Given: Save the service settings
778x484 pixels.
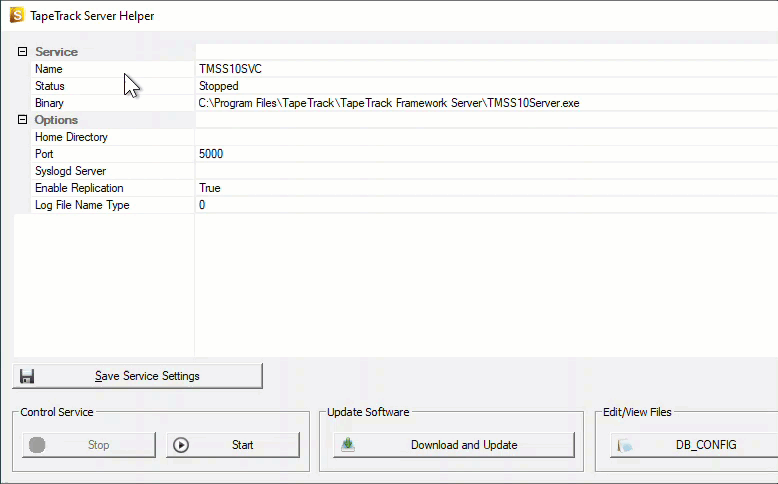Looking at the screenshot, I should [x=137, y=376].
